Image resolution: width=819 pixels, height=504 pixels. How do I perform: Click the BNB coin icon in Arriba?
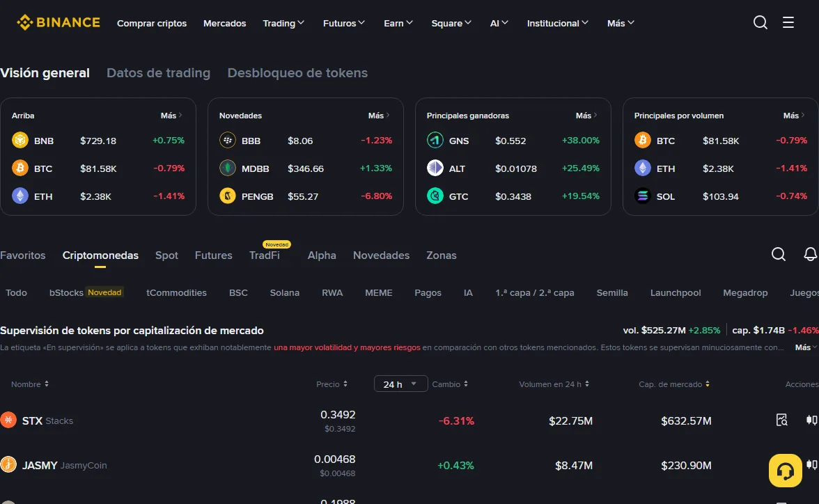click(19, 140)
